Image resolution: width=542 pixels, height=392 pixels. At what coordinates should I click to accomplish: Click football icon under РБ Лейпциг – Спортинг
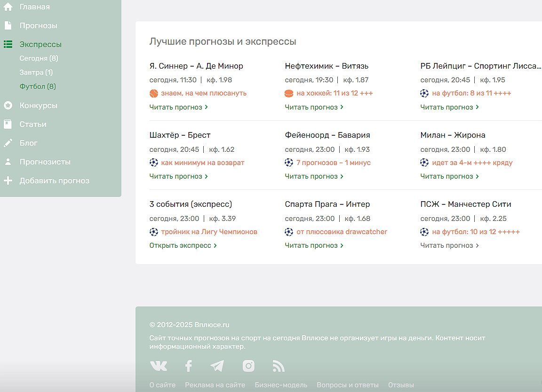coord(424,93)
